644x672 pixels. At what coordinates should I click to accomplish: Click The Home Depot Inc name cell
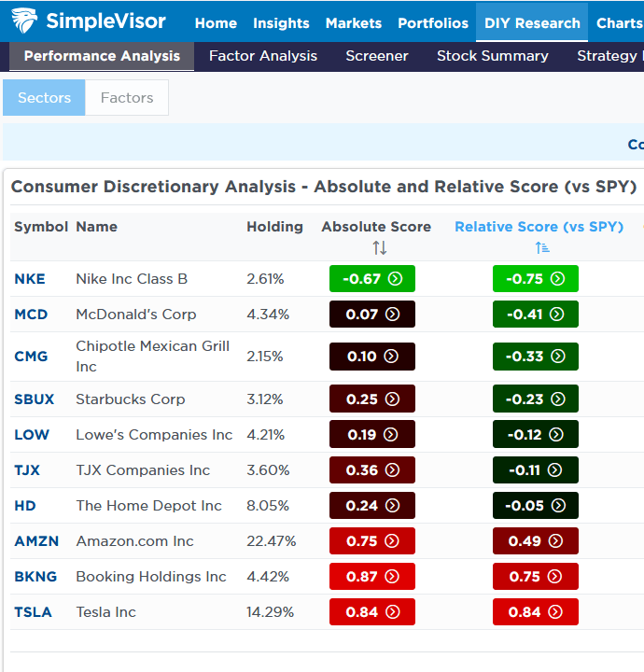148,506
